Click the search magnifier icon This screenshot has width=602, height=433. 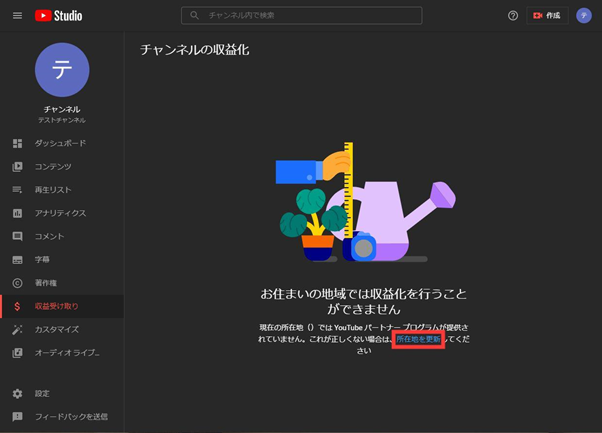click(194, 15)
